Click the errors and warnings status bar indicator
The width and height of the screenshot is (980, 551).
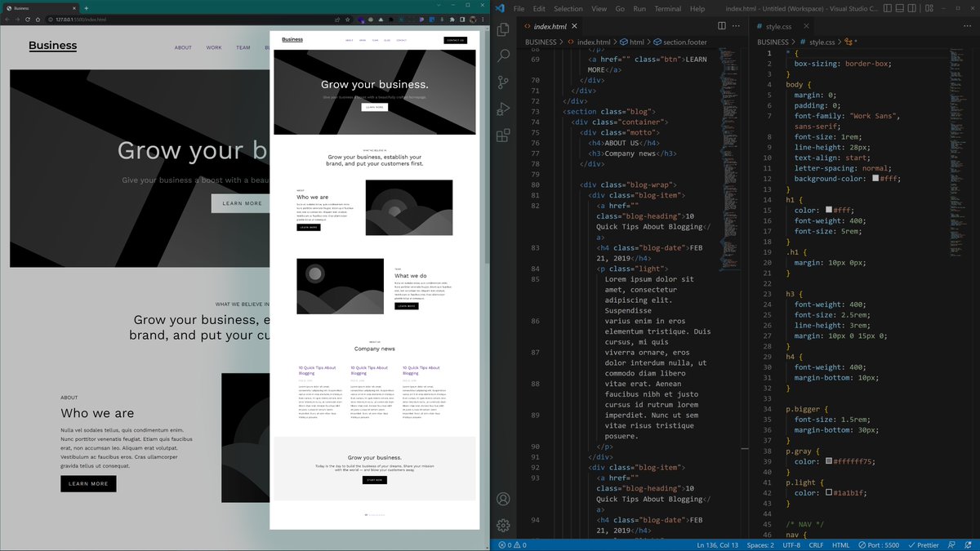coord(512,544)
